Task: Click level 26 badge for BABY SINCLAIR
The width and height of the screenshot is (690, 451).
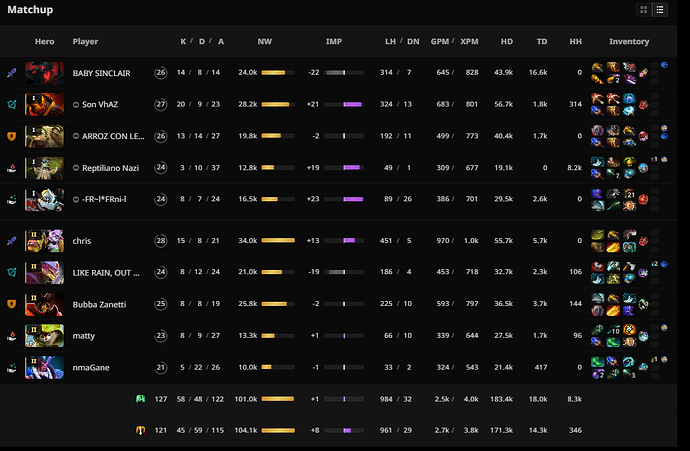Action: click(161, 73)
